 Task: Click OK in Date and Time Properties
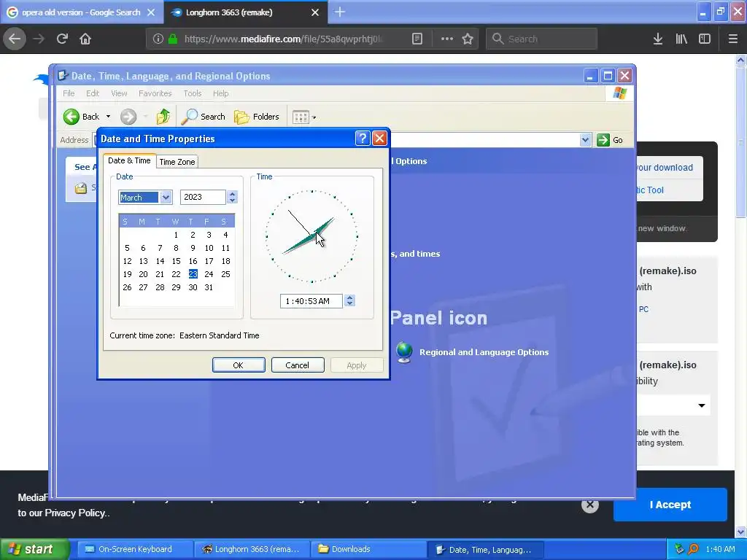click(239, 365)
